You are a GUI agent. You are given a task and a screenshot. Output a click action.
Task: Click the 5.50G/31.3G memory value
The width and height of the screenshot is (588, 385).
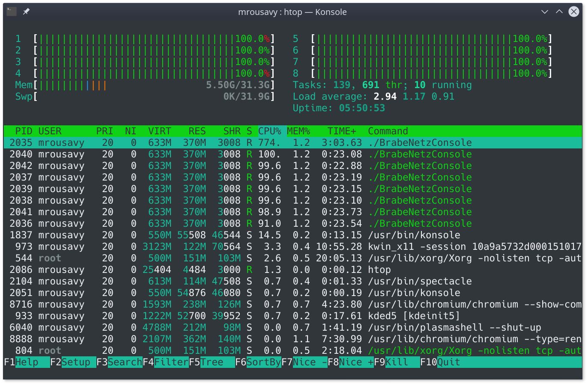tap(238, 85)
